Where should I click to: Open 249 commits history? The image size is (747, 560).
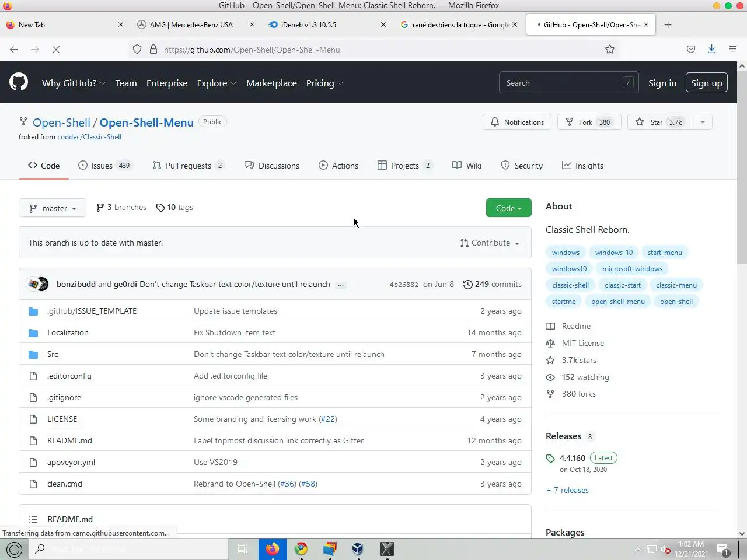[x=493, y=284]
